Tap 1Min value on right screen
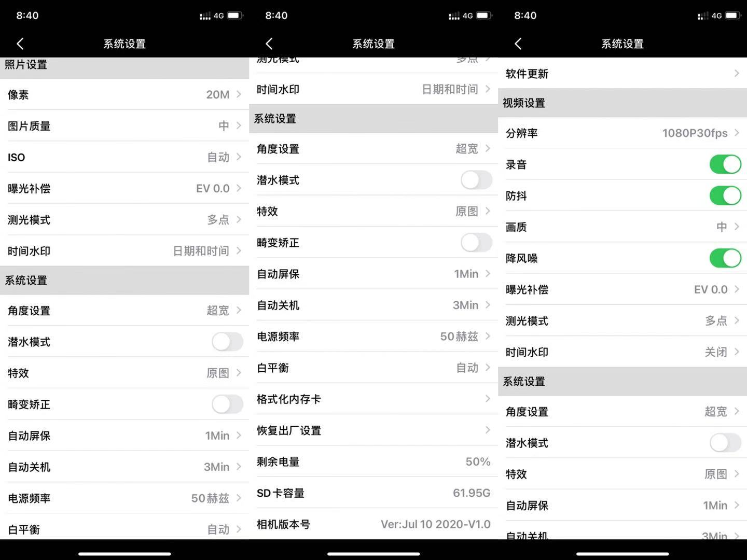 pos(715,506)
